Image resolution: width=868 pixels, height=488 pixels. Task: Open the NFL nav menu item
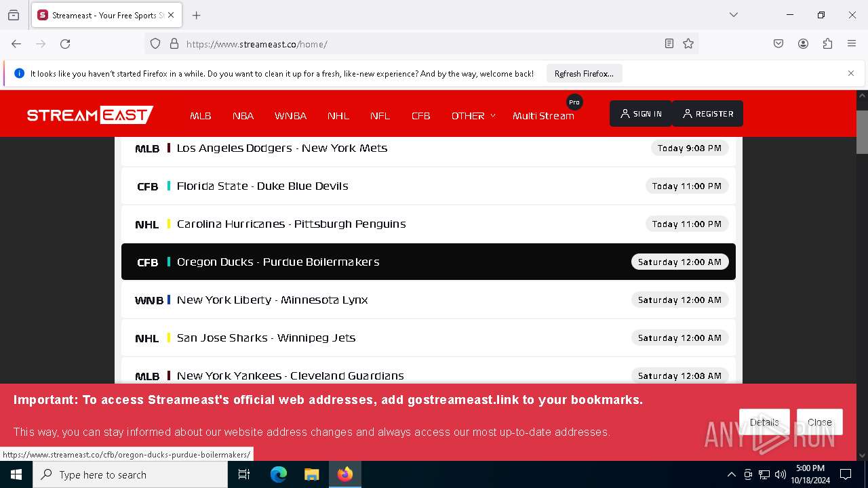click(380, 116)
